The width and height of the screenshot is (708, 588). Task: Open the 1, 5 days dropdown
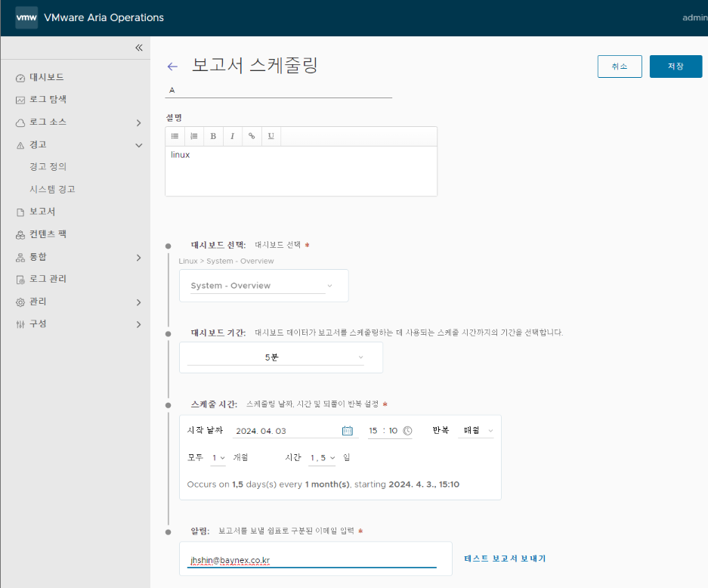coord(323,458)
